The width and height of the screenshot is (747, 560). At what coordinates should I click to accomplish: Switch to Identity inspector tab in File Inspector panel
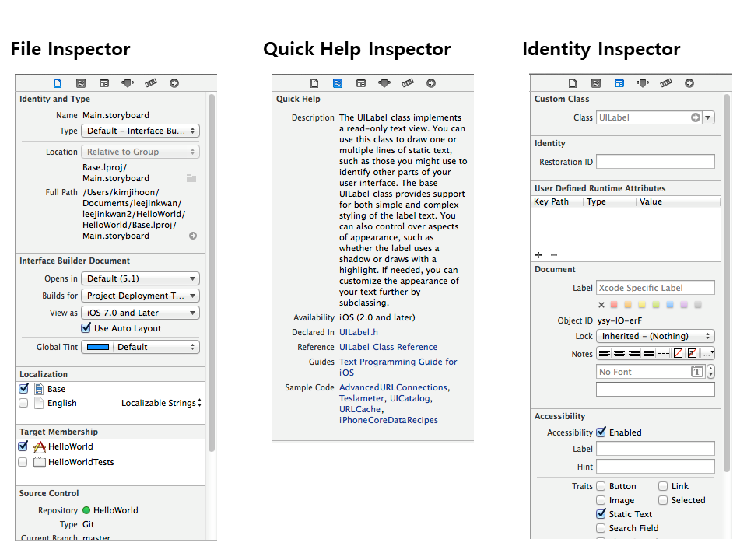click(104, 82)
